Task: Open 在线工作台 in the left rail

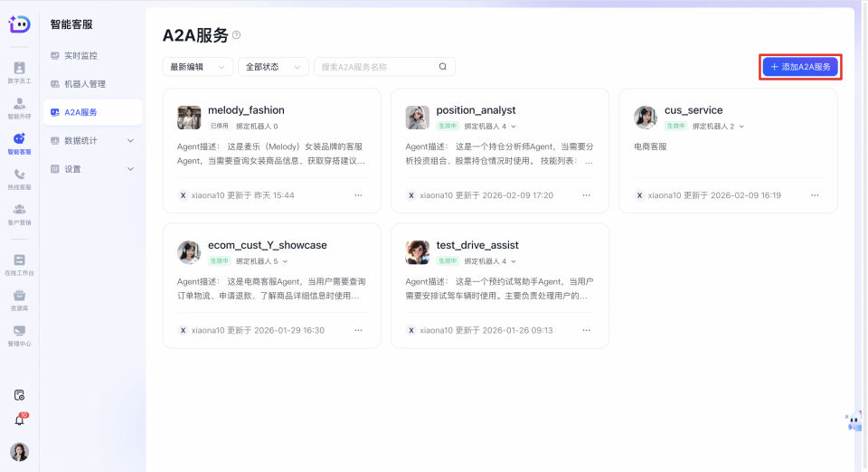Action: [x=19, y=264]
